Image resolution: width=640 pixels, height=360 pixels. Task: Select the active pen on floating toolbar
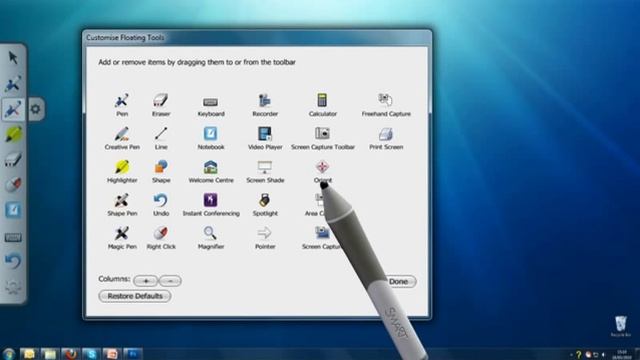13,109
